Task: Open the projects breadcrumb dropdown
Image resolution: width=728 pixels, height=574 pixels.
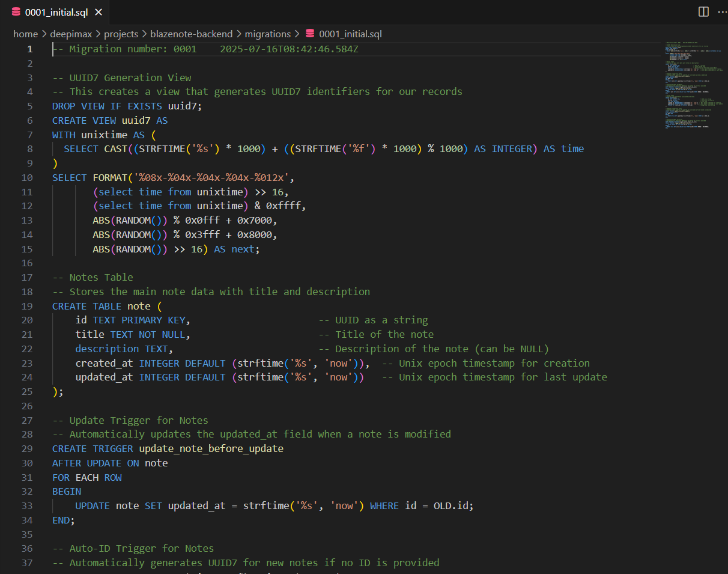Action: 121,34
